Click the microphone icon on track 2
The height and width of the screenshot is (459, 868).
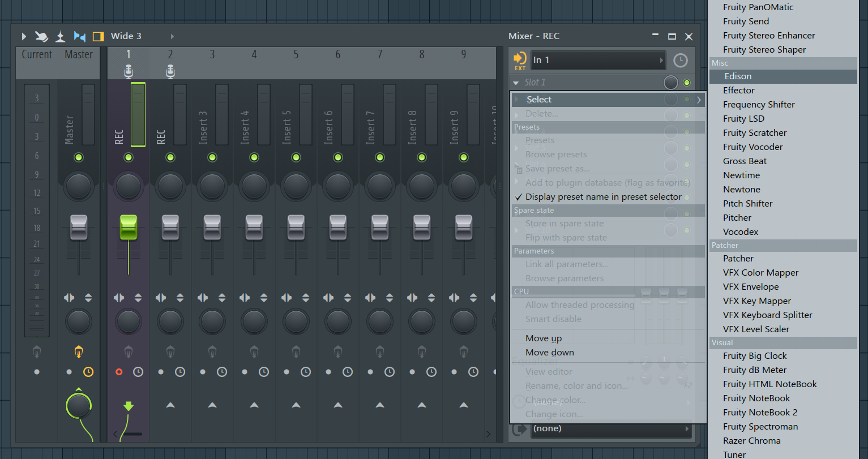pos(170,71)
